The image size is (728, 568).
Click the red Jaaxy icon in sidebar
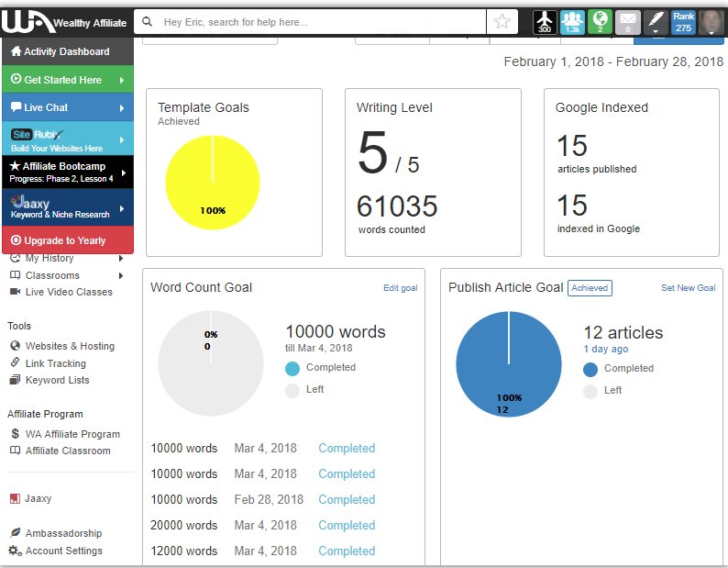16,498
